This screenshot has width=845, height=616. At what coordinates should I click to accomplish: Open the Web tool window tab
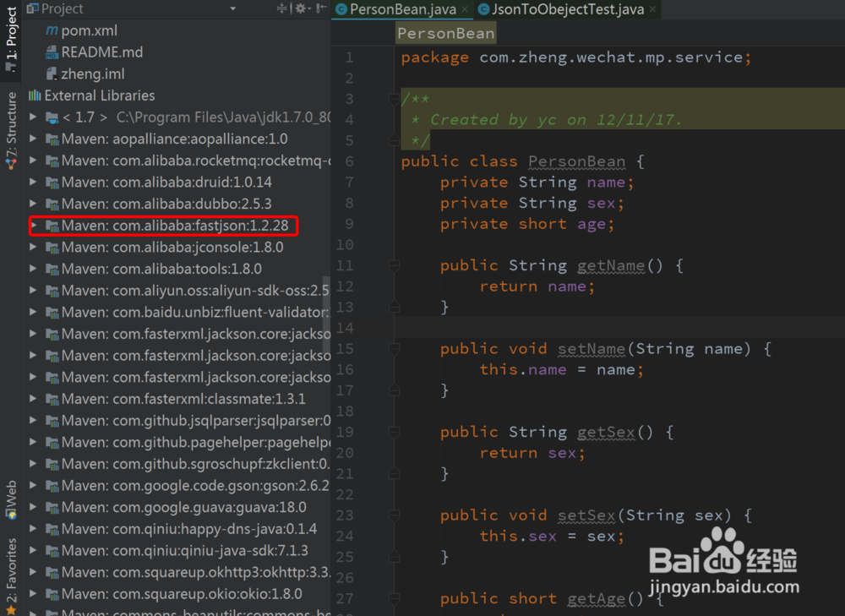click(x=11, y=500)
